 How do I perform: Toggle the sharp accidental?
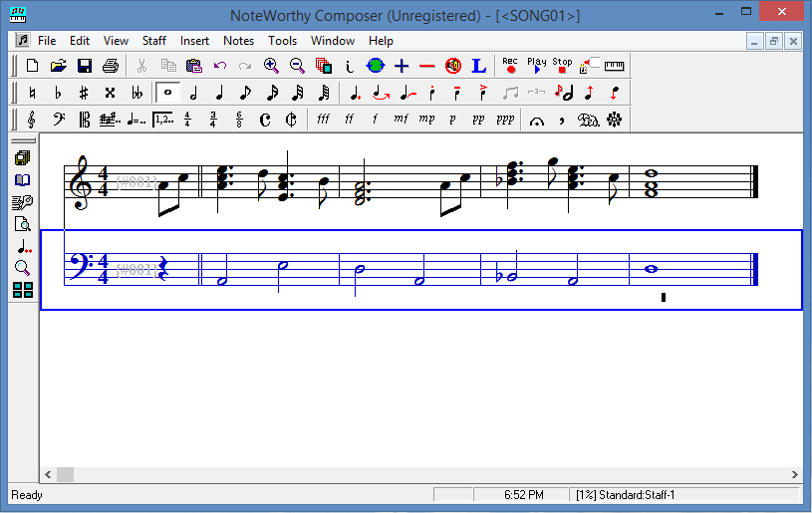coord(84,93)
